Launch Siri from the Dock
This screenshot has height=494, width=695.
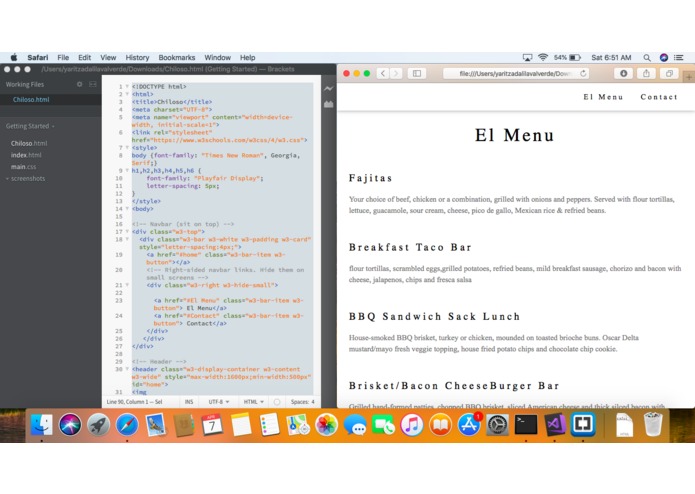click(70, 424)
